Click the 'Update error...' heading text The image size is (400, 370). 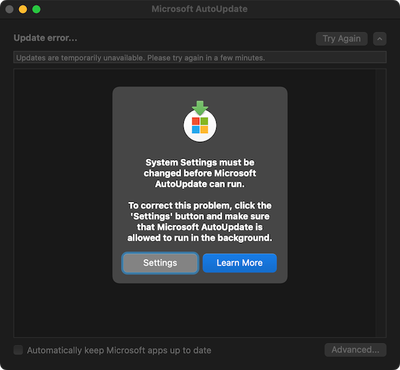coord(45,38)
